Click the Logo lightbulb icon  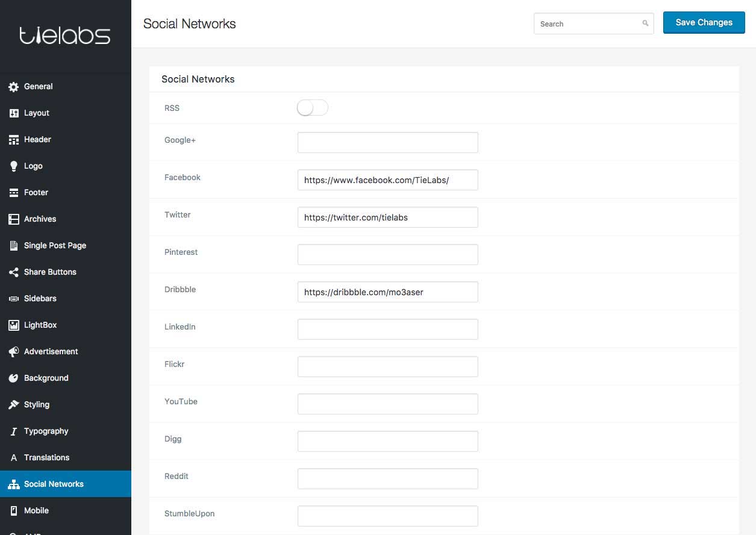[x=13, y=166]
